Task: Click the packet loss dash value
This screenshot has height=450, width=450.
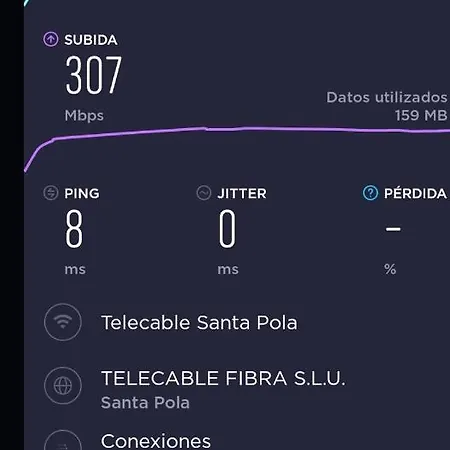Action: click(x=393, y=229)
